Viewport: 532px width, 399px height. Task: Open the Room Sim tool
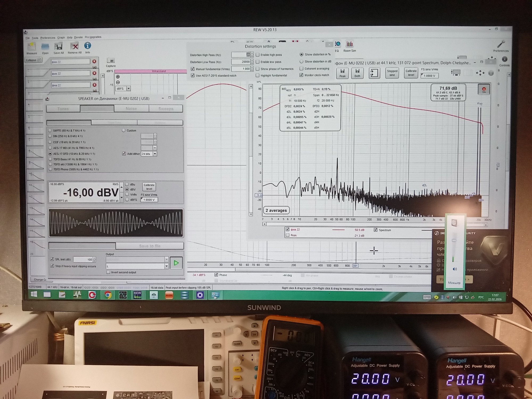point(349,44)
